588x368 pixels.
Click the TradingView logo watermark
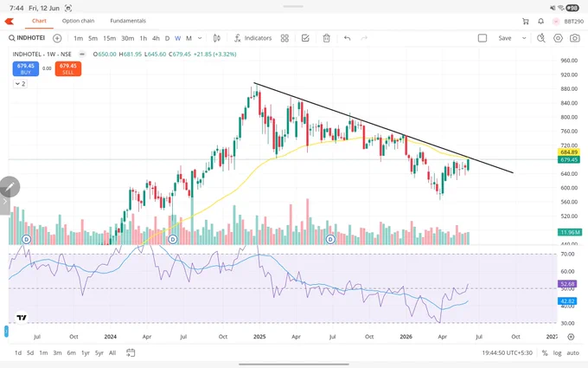tap(22, 318)
